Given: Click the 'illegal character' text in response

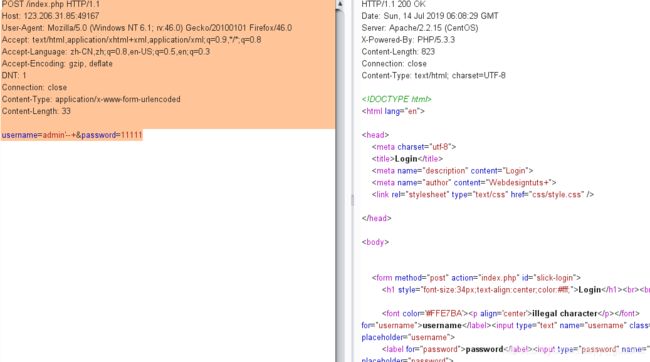Looking at the screenshot, I should 565,313.
